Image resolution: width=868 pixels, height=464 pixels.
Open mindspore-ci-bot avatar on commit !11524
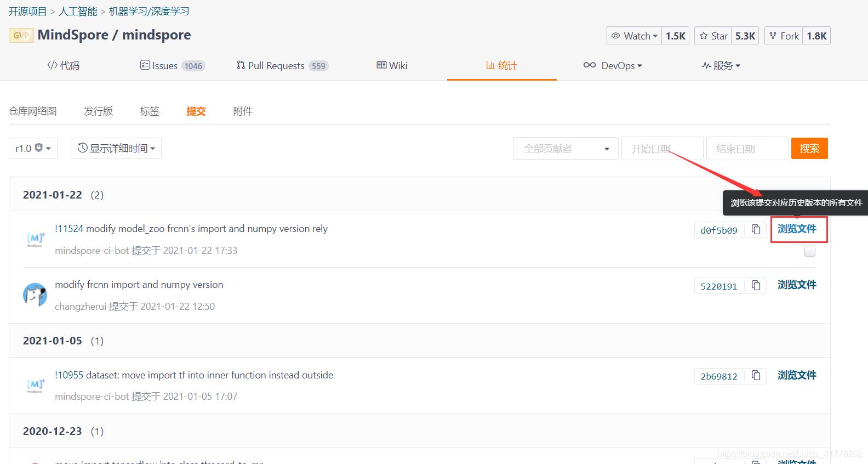35,239
